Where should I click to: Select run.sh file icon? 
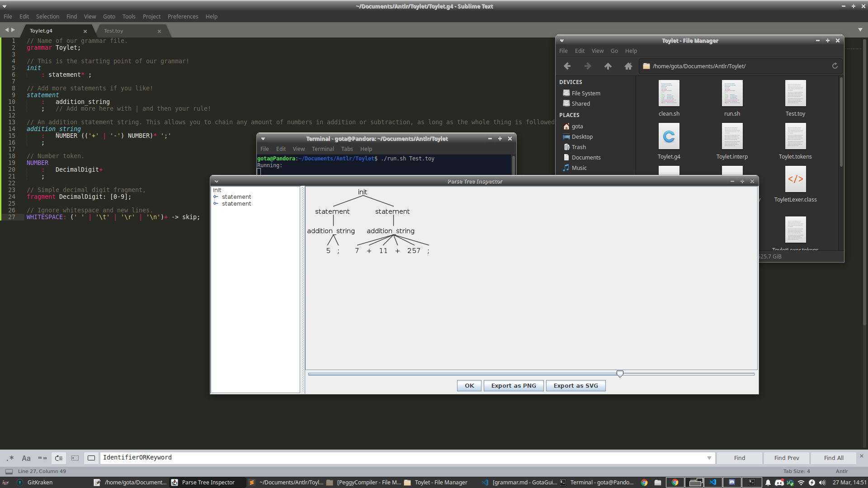coord(732,93)
